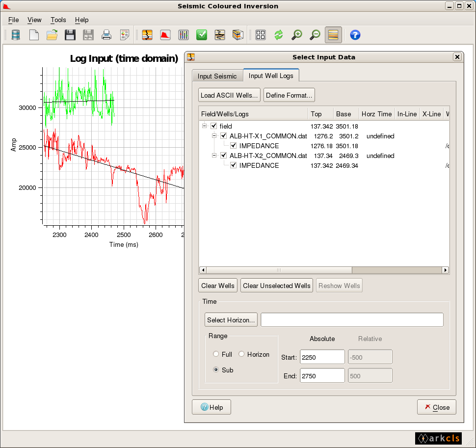Click the wiggly trace toolbar icon
The width and height of the screenshot is (476, 448).
[220, 35]
